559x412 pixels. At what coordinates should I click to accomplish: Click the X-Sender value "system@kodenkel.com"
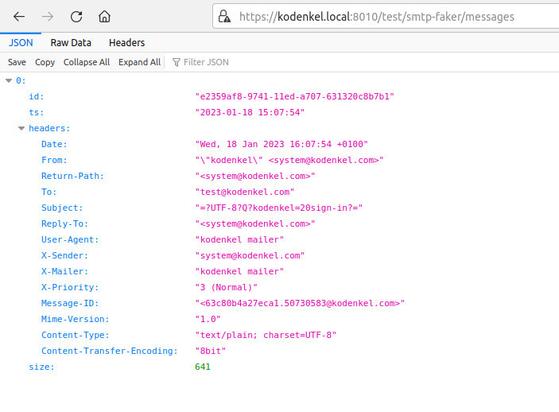pyautogui.click(x=250, y=256)
